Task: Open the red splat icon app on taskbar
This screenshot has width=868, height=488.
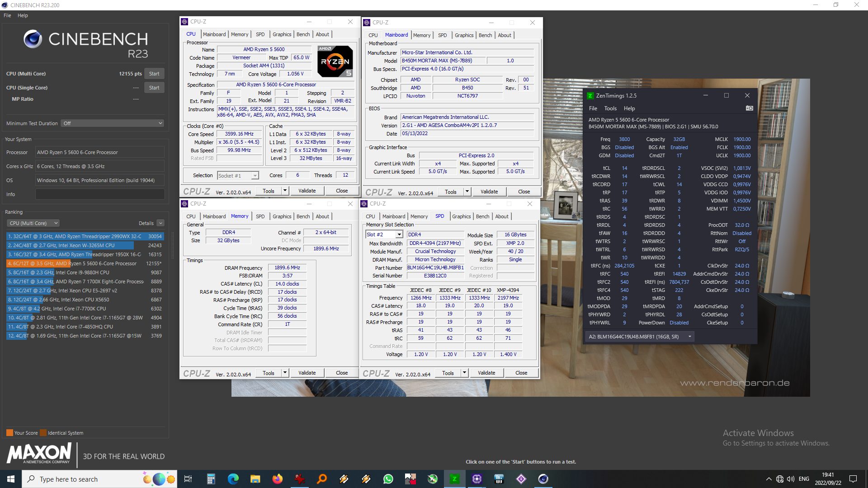Action: tap(299, 479)
